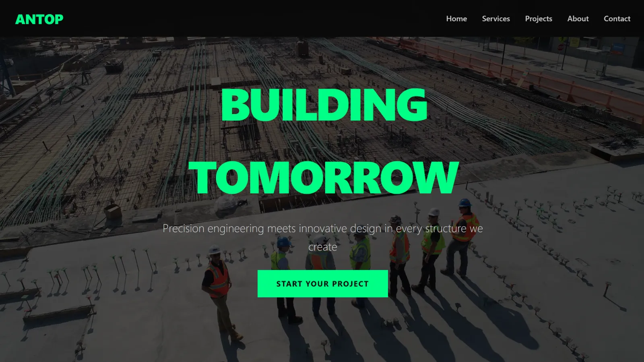Click the BUILDING headline word
Image resolution: width=644 pixels, height=362 pixels.
pyautogui.click(x=324, y=105)
